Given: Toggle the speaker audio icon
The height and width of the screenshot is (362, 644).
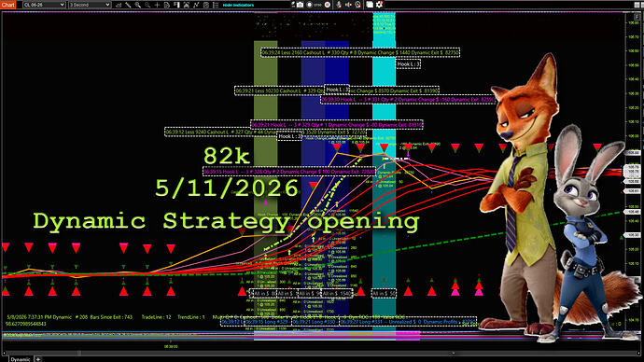Looking at the screenshot, I should tap(348, 5).
